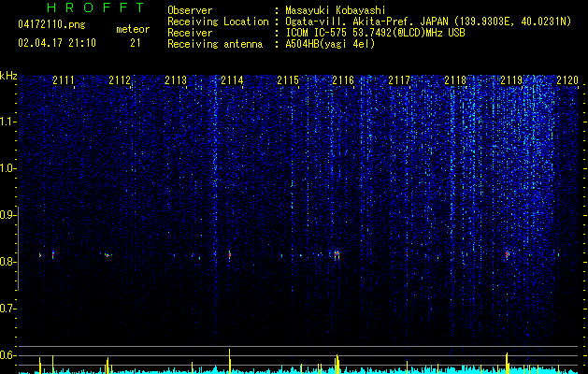The image size is (588, 374).
Task: Click the 1.1 kHz axis label
Action: (8, 122)
